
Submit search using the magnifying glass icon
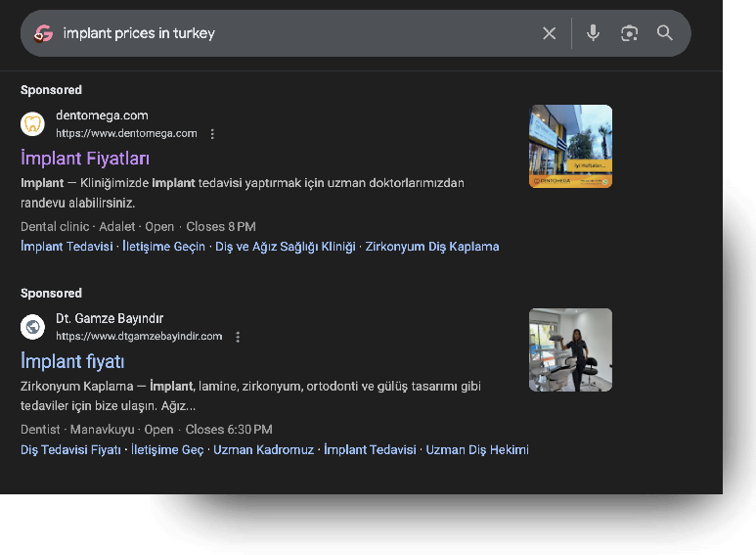(665, 33)
